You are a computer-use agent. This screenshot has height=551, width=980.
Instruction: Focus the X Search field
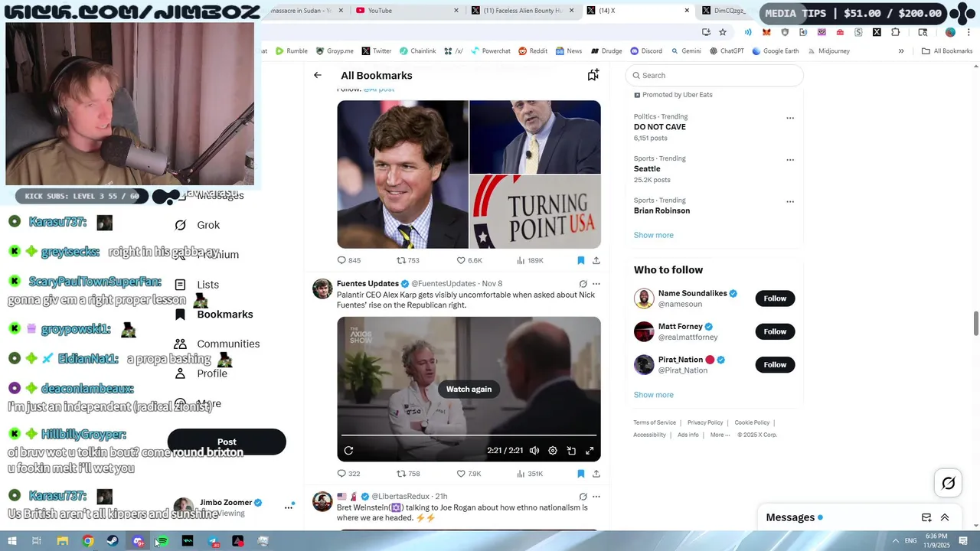pyautogui.click(x=714, y=75)
